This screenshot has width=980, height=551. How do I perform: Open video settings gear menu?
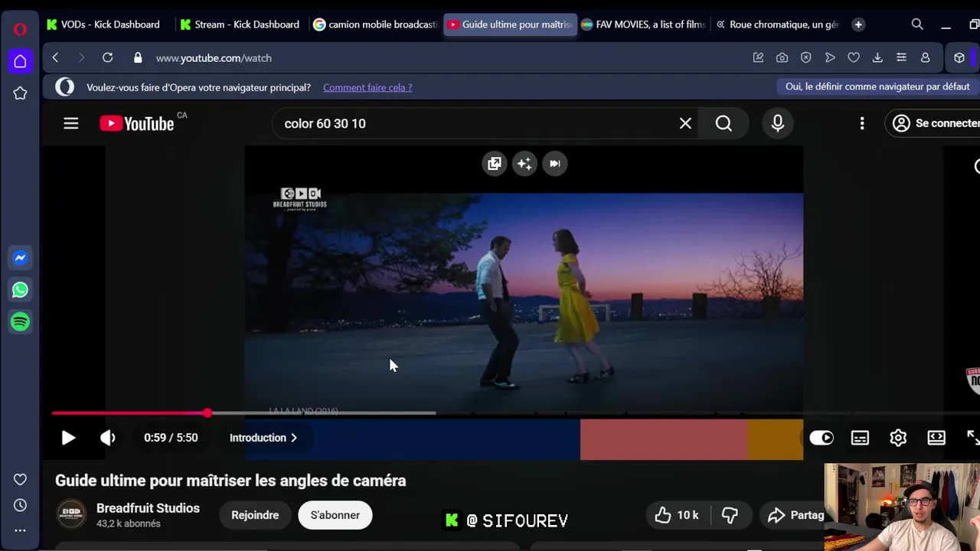898,438
